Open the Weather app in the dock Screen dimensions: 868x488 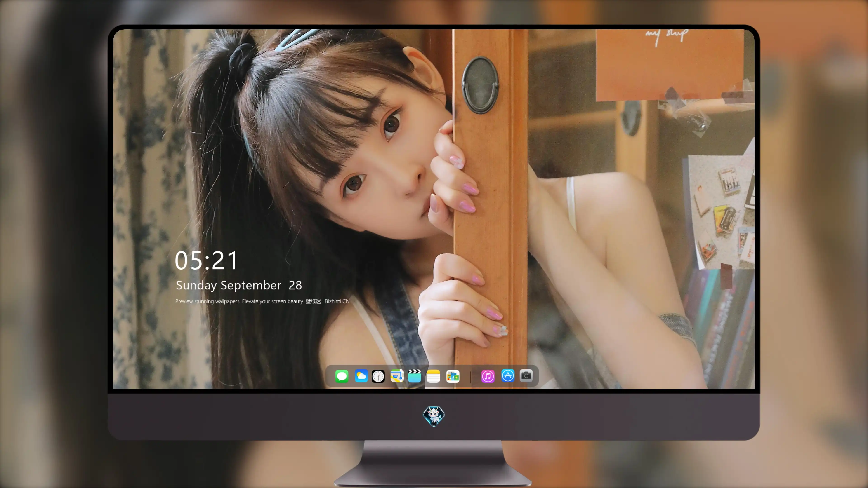point(361,376)
